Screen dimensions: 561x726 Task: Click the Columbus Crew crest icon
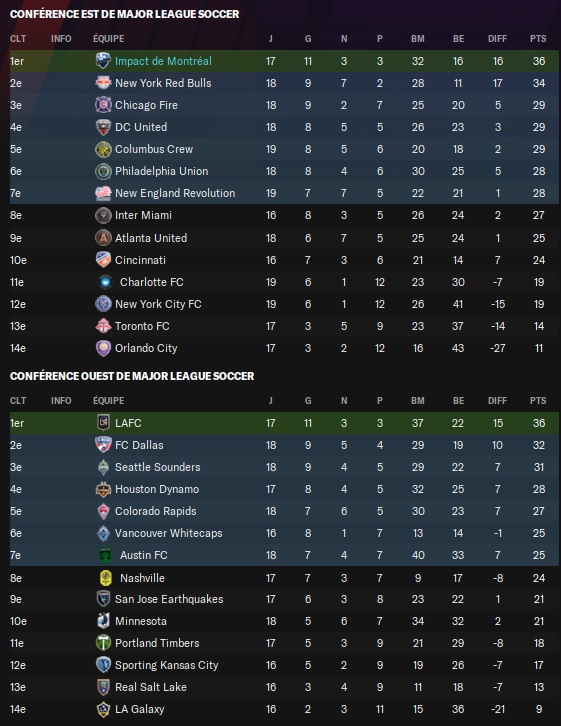[103, 149]
